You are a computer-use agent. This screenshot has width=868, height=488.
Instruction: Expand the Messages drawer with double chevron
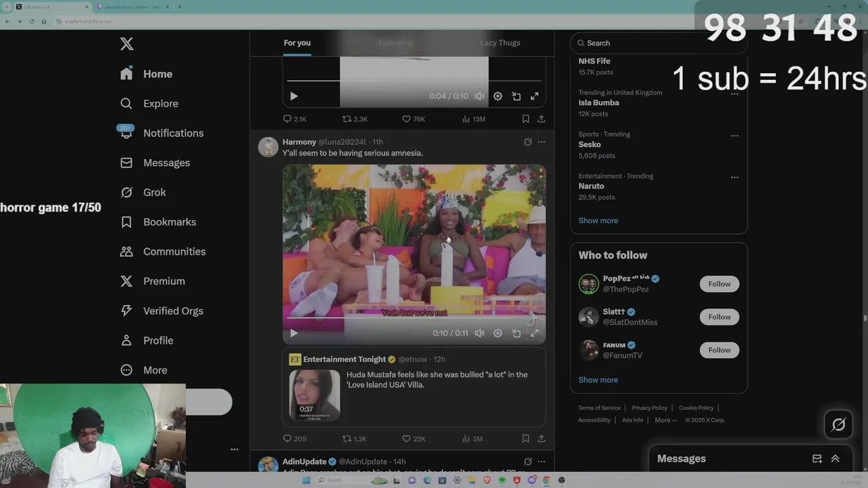pos(835,459)
